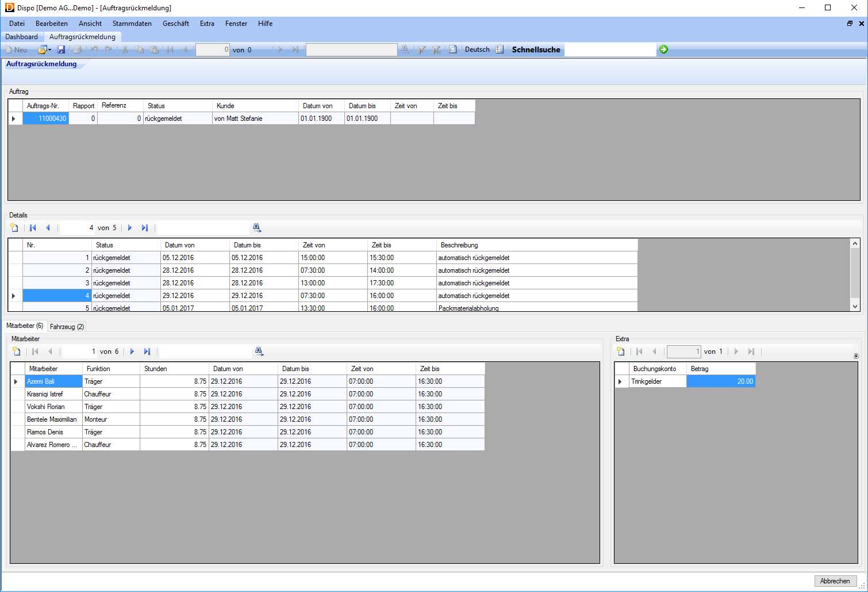The height and width of the screenshot is (592, 868).
Task: Select the Deutsch language button
Action: click(x=477, y=49)
